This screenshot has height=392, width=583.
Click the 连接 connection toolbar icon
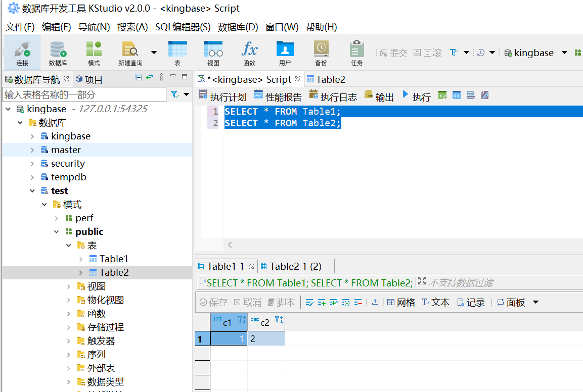[22, 53]
